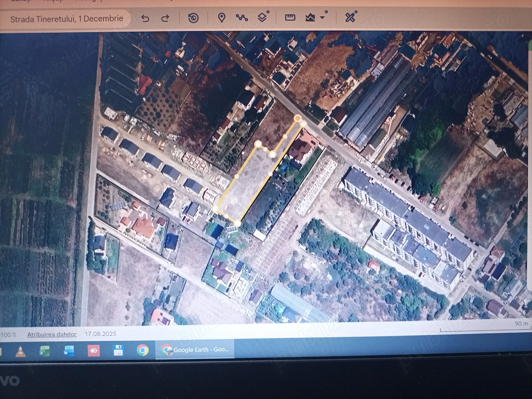Viewport: 532px width, 399px height.
Task: Open the historical imagery clock icon
Action: [x=194, y=18]
